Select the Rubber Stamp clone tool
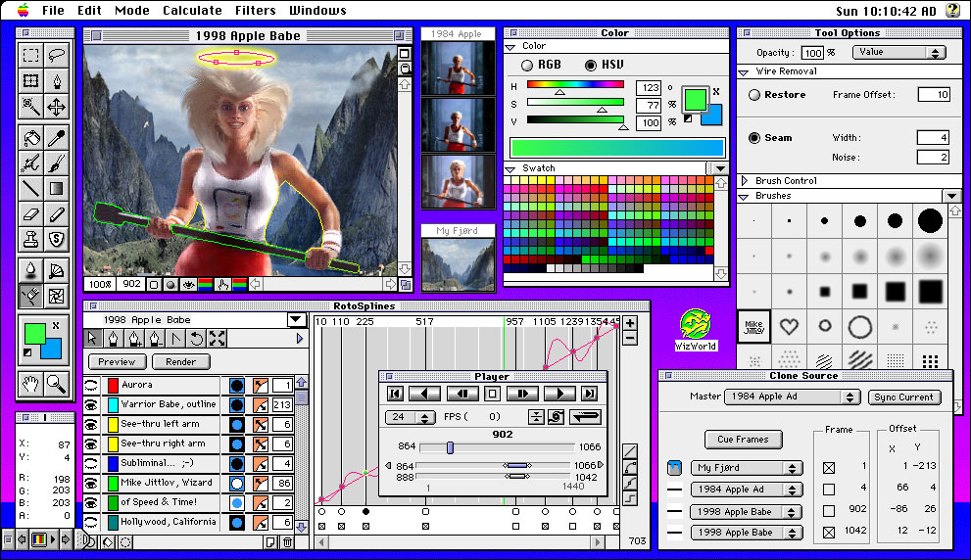This screenshot has width=971, height=560. [31, 238]
